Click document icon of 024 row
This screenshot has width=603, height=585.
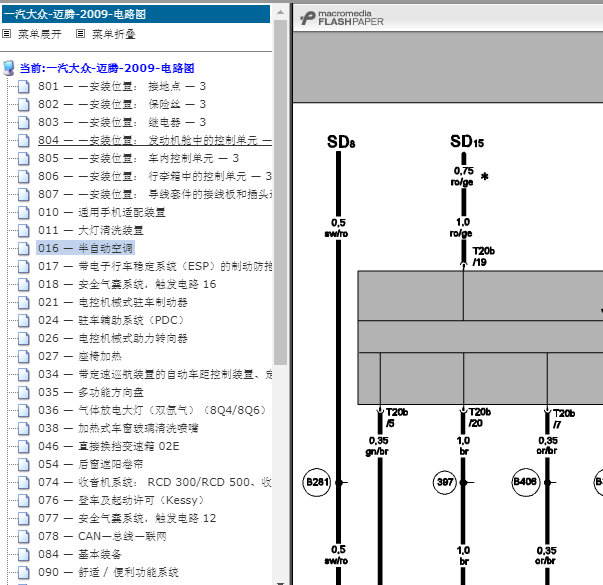(x=23, y=320)
